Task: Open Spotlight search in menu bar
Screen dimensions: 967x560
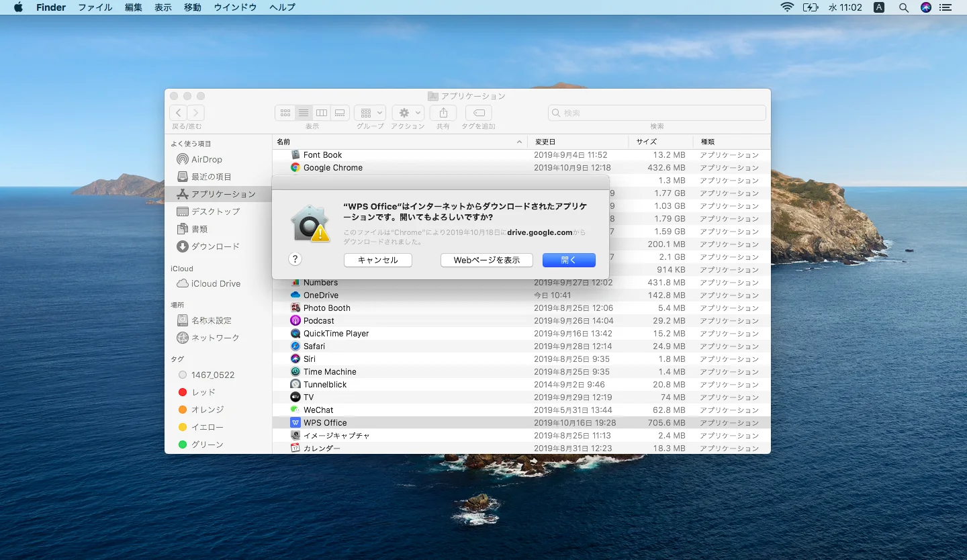Action: [904, 7]
